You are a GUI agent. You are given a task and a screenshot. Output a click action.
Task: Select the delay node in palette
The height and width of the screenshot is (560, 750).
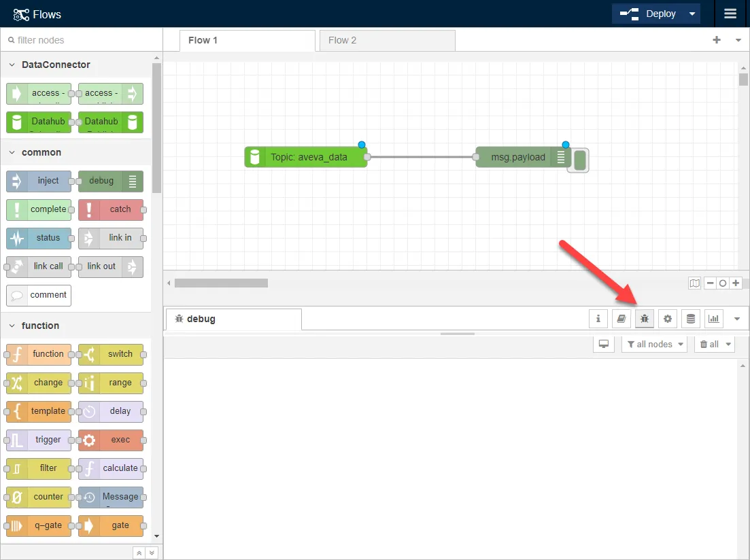tap(110, 411)
